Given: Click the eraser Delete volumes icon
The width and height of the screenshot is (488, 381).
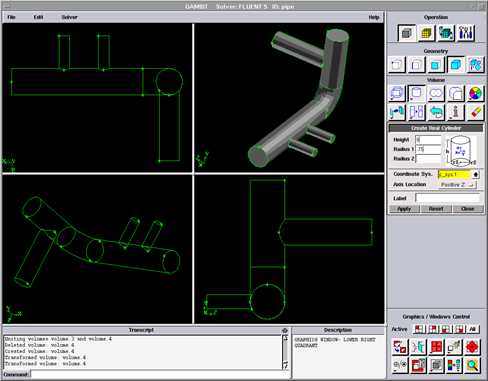Looking at the screenshot, I should click(475, 112).
